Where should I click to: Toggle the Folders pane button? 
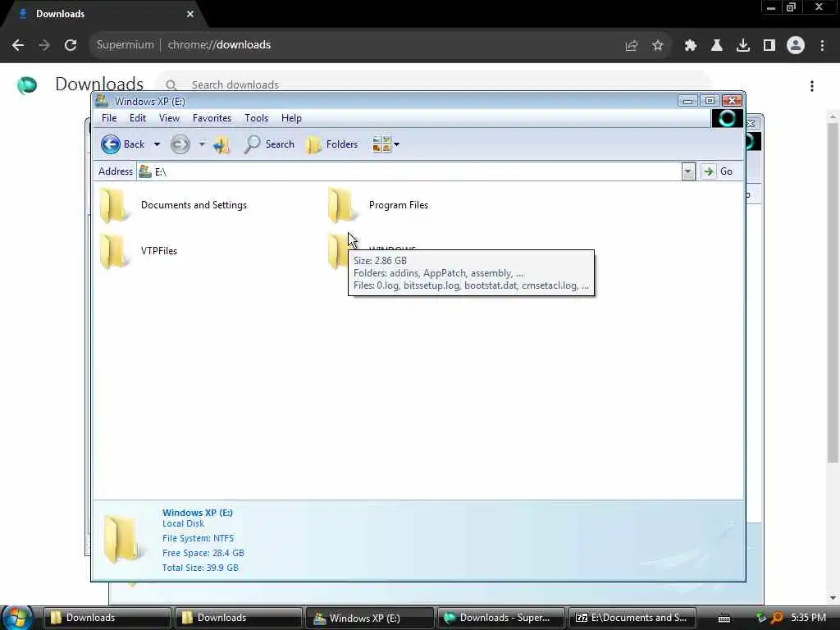331,144
